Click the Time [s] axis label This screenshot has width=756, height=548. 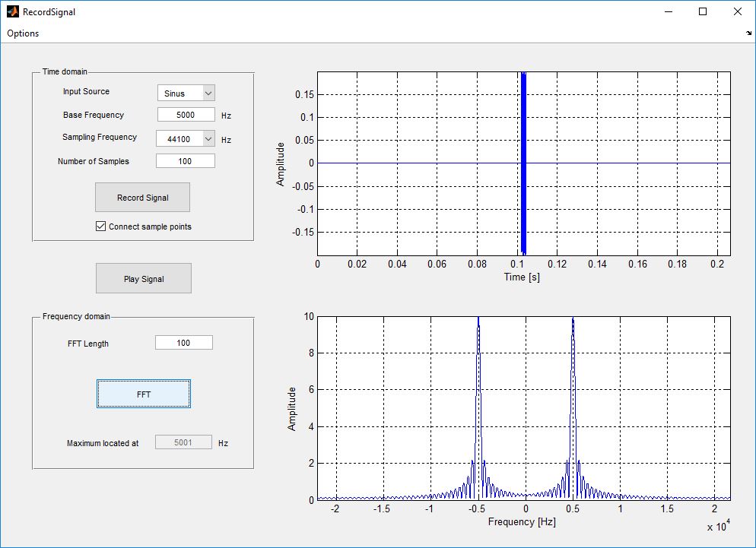point(522,277)
